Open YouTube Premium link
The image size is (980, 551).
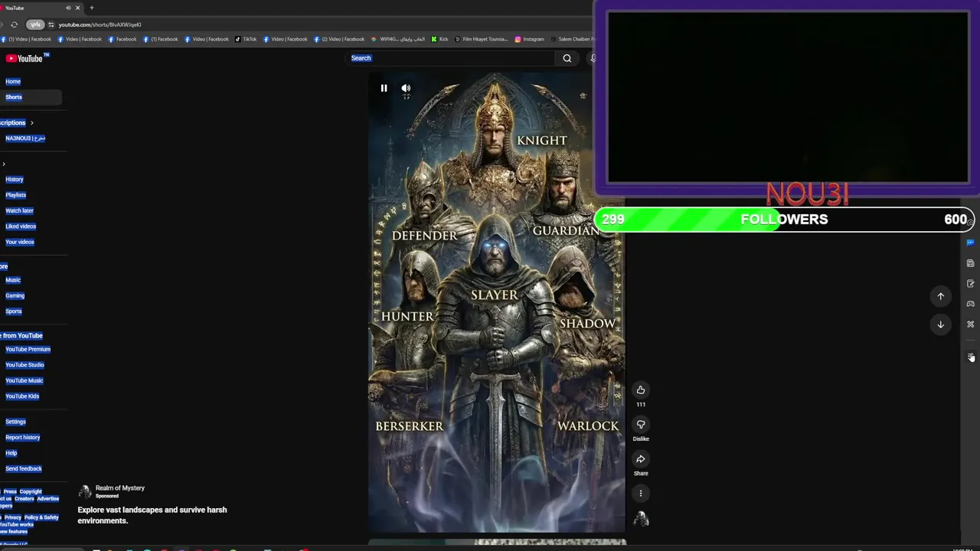(x=28, y=349)
